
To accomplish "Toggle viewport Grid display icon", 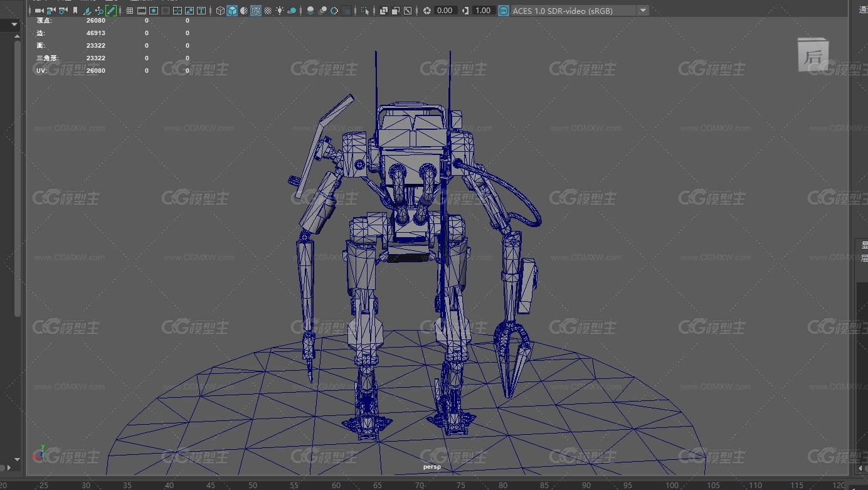I will (x=130, y=11).
